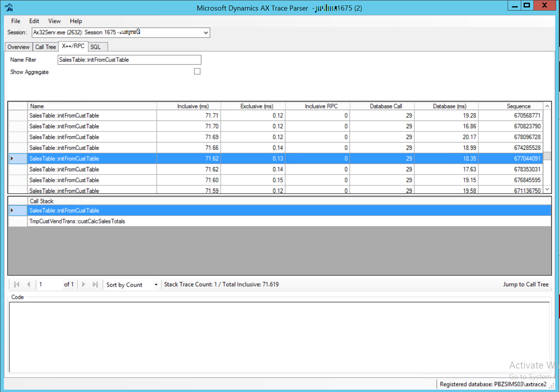Click the TmpCustVendTrans::custCalcSalesTotals call stack entry

(289, 221)
